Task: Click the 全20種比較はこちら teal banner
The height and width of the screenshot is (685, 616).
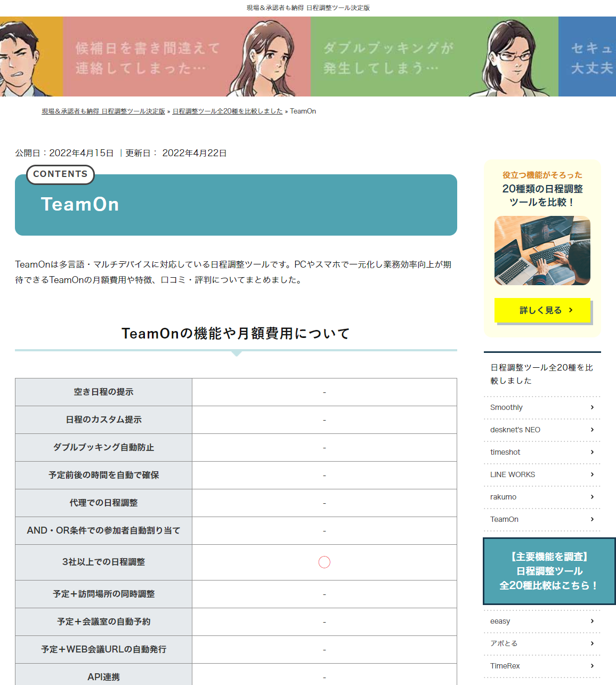Action: tap(549, 571)
